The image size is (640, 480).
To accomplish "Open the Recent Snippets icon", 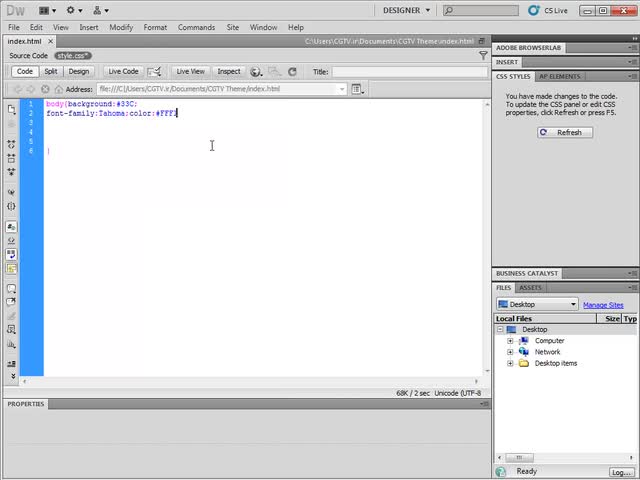I will 11,329.
